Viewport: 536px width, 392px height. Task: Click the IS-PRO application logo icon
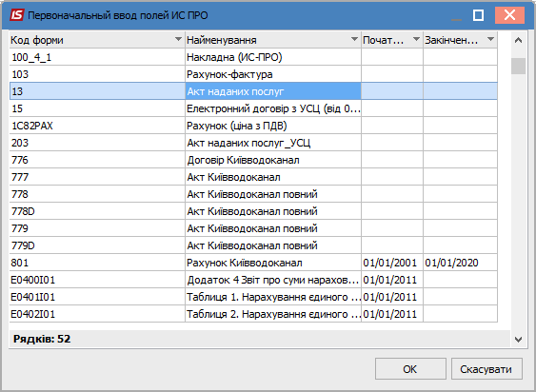[17, 15]
